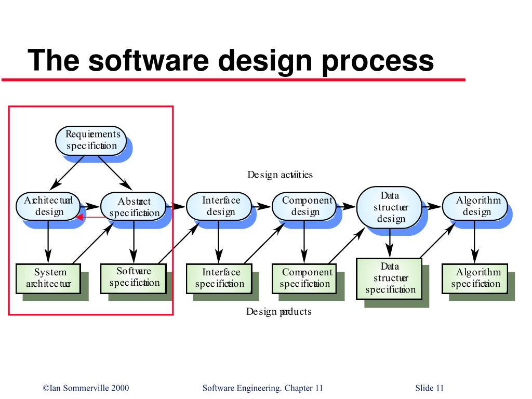This screenshot has height=399, width=532.
Task: Select the 'Data structure specification' box
Action: tap(389, 278)
